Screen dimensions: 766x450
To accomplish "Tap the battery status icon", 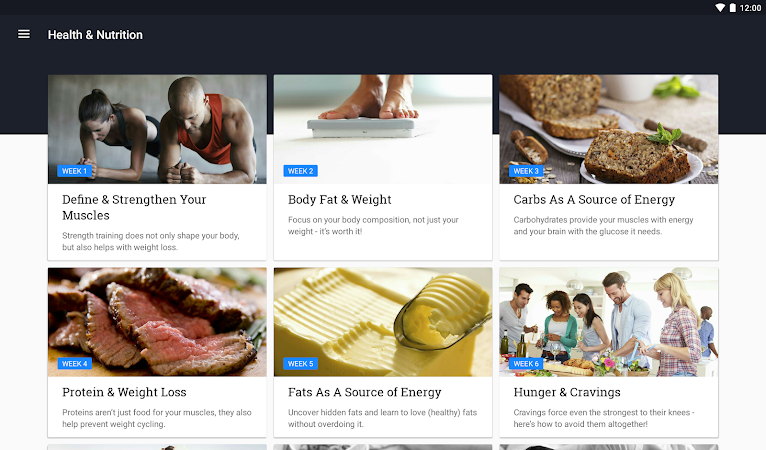I will (732, 8).
